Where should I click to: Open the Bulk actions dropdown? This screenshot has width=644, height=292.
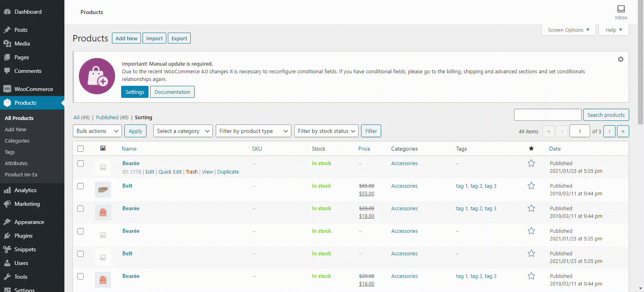[97, 131]
